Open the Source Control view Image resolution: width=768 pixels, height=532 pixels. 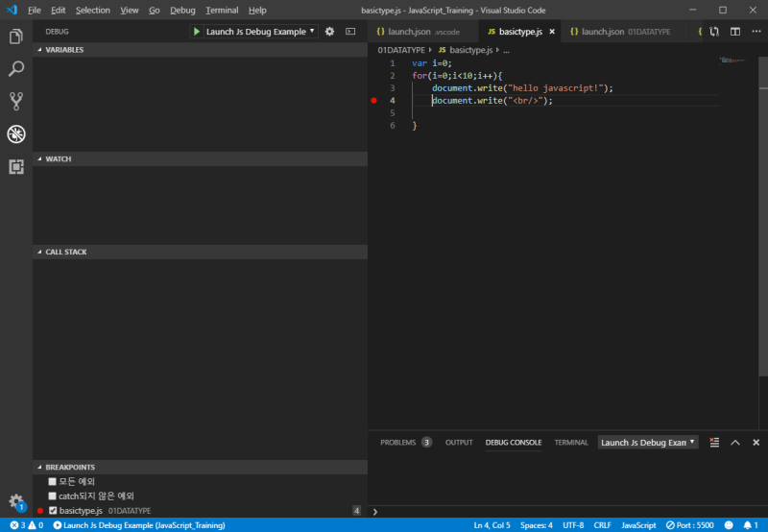[16, 102]
